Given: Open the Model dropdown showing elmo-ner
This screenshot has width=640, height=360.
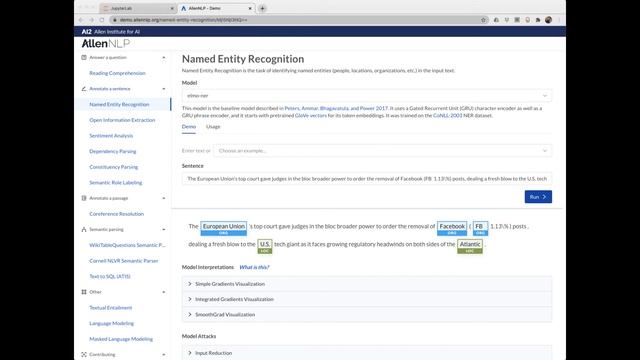Looking at the screenshot, I should (367, 96).
